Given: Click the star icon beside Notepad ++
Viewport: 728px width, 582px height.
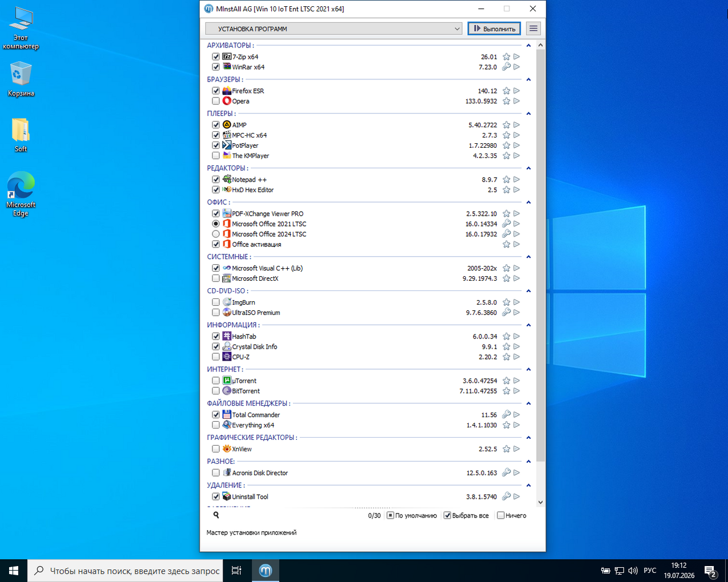Looking at the screenshot, I should [506, 179].
